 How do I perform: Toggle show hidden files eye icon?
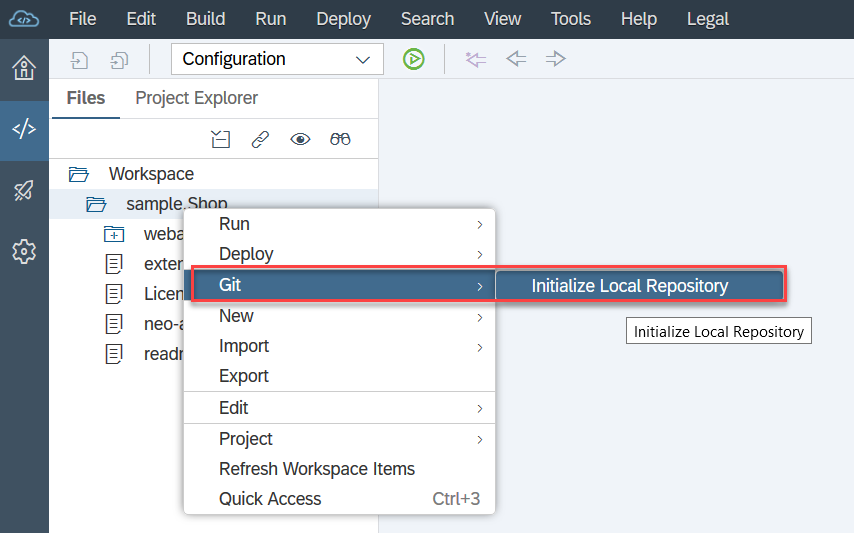tap(300, 139)
